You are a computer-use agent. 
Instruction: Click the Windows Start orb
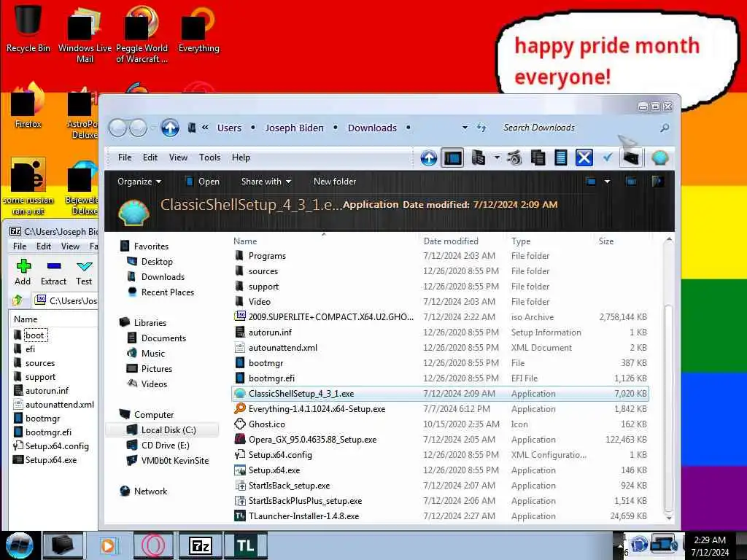[19, 545]
